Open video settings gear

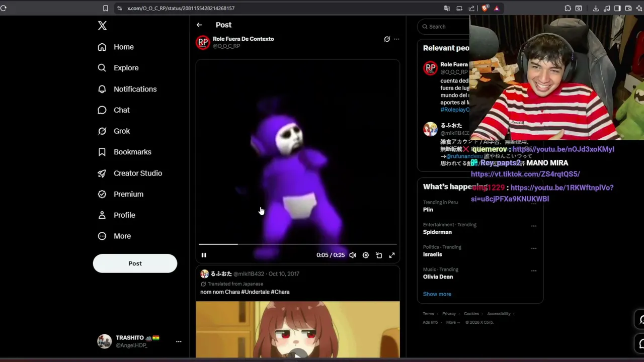click(x=366, y=255)
